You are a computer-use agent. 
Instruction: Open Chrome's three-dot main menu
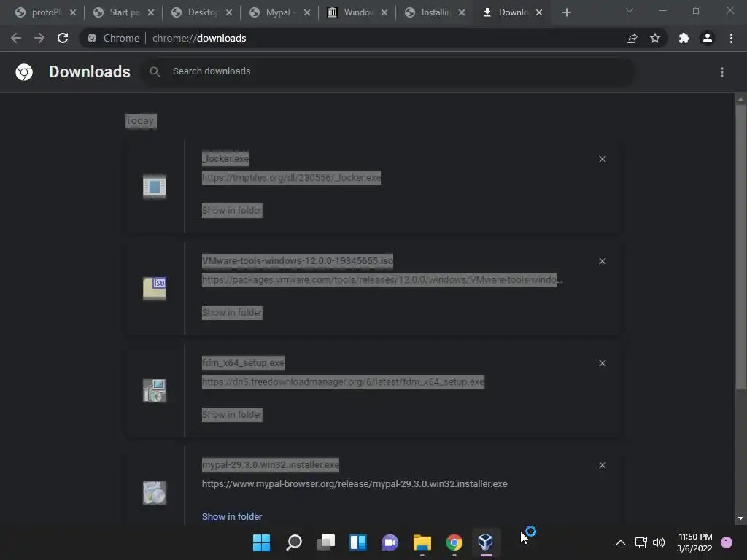(731, 38)
